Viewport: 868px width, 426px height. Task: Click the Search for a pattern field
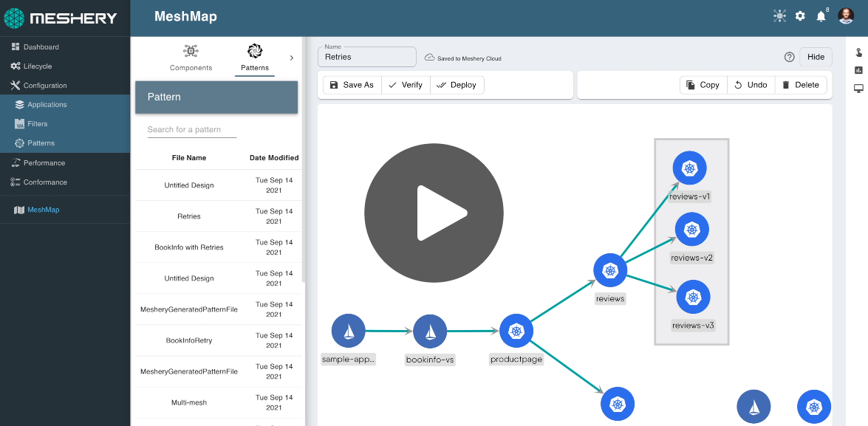click(191, 130)
